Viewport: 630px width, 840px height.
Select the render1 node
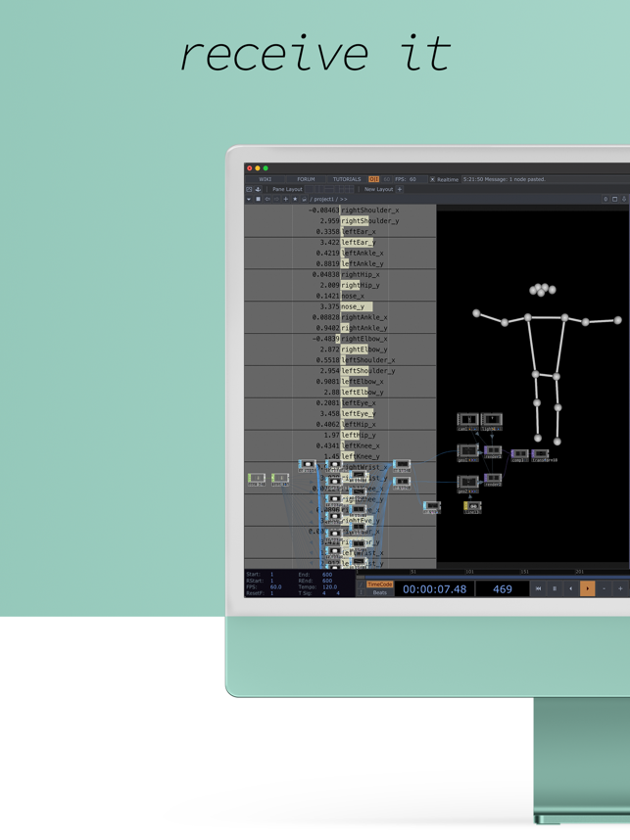(x=493, y=452)
